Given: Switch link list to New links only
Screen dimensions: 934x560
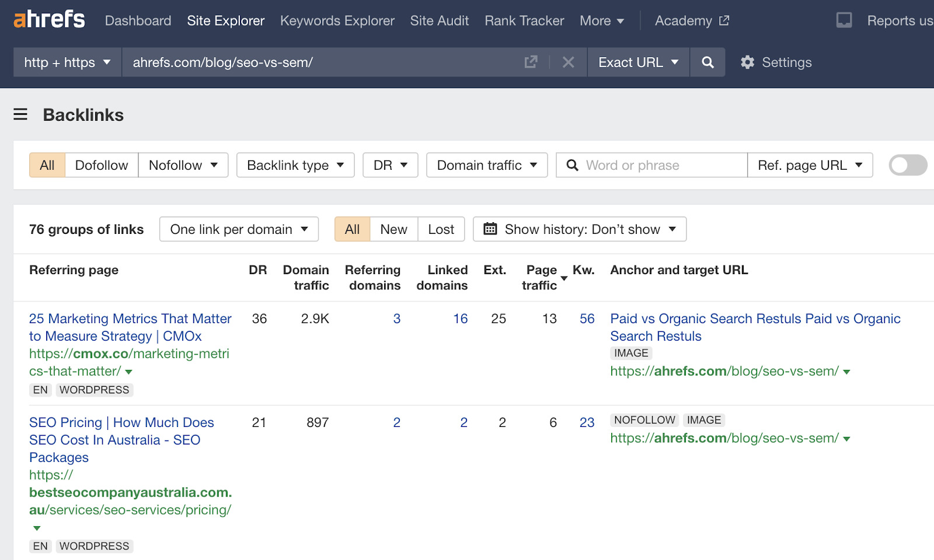Looking at the screenshot, I should point(393,229).
